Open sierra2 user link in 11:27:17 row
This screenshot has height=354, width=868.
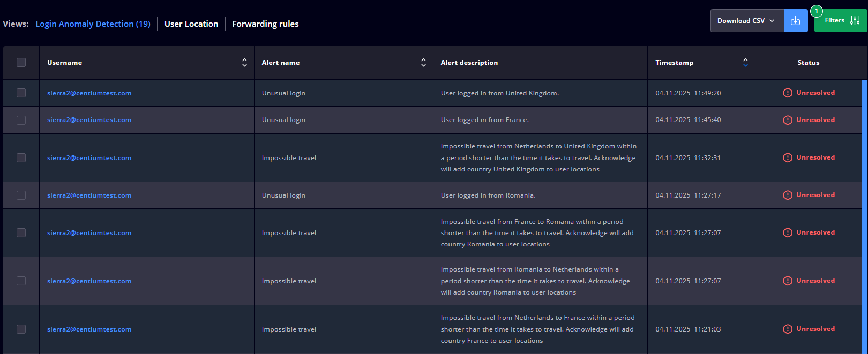[x=89, y=195]
